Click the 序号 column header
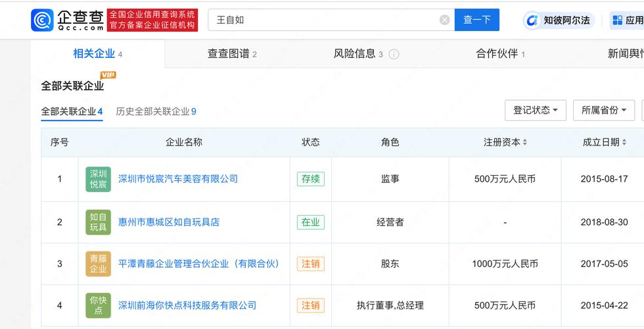This screenshot has height=329, width=644. tap(60, 142)
